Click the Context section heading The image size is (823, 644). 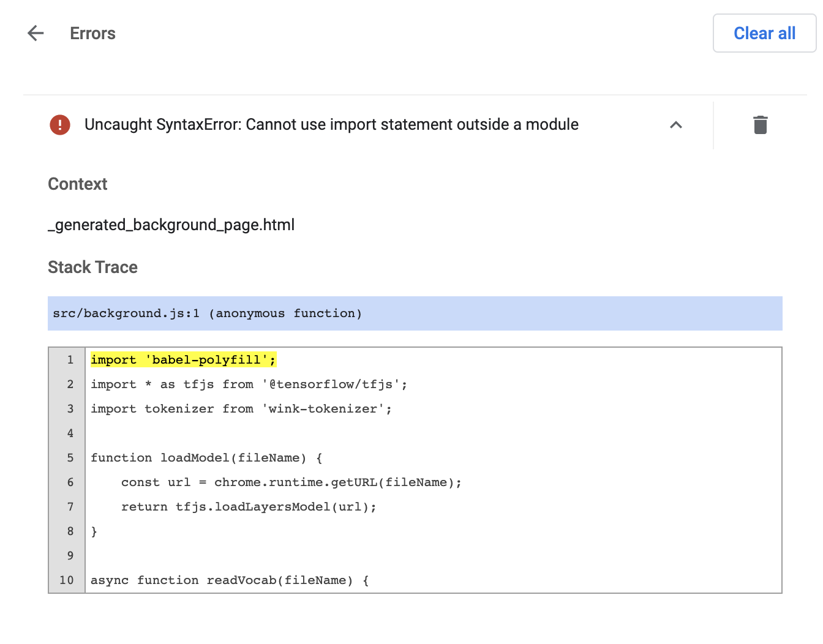point(78,184)
